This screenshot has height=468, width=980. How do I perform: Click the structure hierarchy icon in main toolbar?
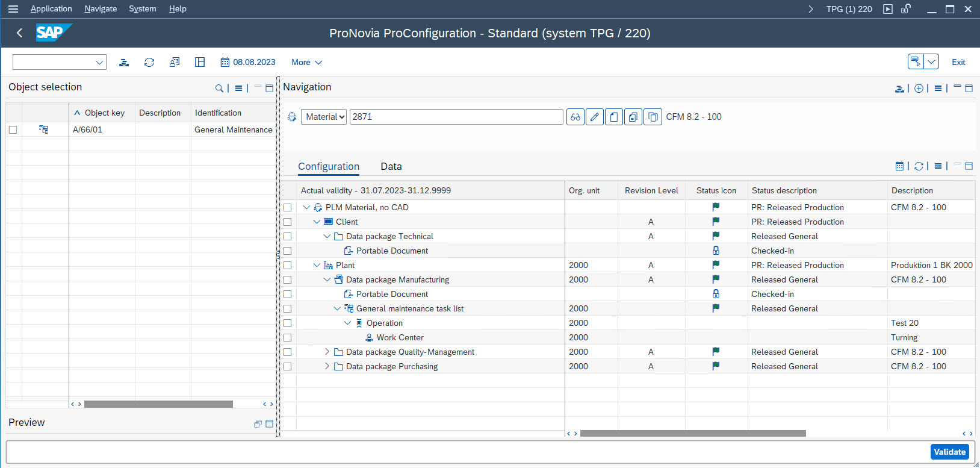click(x=124, y=62)
